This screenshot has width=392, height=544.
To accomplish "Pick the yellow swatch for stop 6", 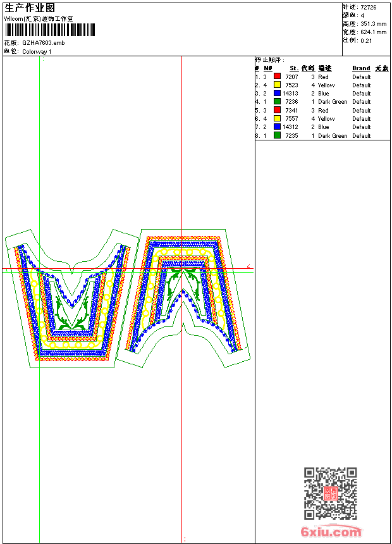I will 277,118.
